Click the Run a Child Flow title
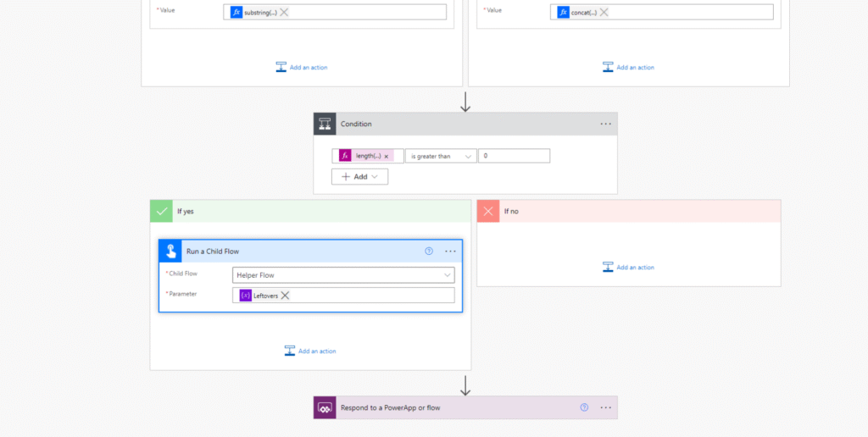868x437 pixels. [213, 252]
